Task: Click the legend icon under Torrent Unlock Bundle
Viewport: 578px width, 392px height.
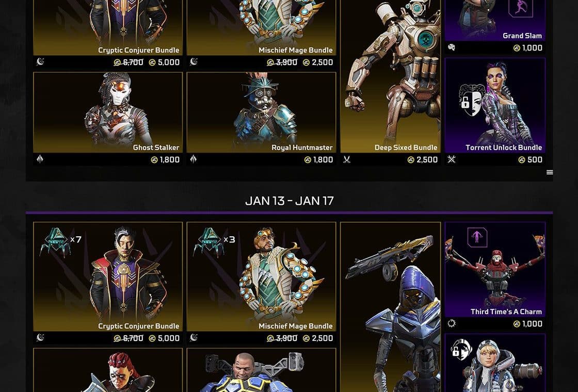Action: pos(452,159)
